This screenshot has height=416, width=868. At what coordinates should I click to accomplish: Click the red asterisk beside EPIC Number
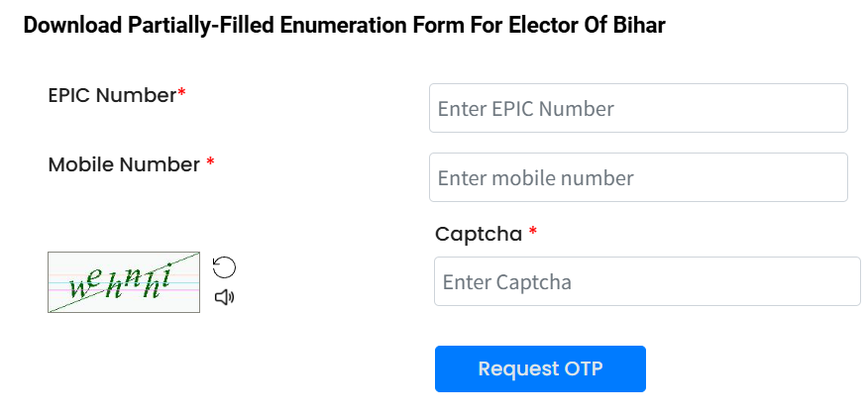181,93
